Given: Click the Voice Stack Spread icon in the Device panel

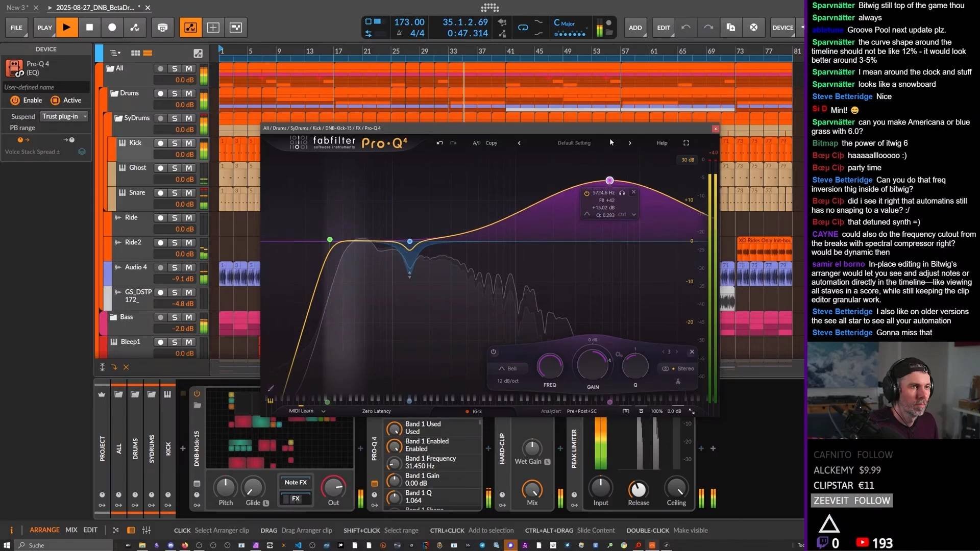Looking at the screenshot, I should (81, 152).
